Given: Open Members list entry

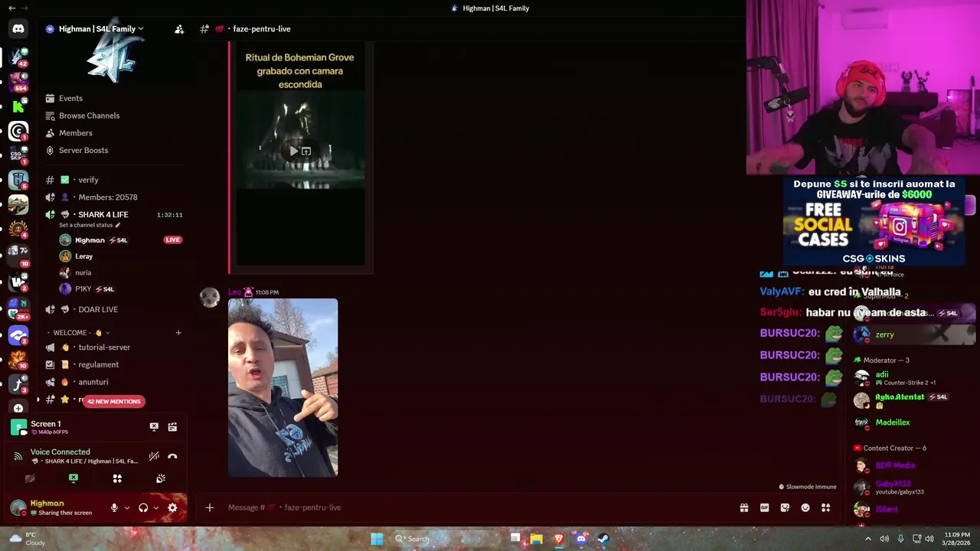Looking at the screenshot, I should pos(75,133).
